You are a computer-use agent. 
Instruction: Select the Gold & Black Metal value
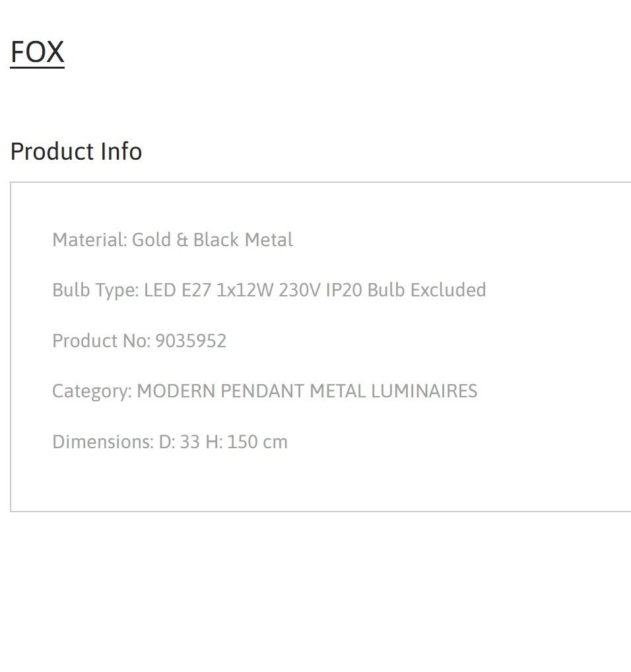(x=213, y=240)
